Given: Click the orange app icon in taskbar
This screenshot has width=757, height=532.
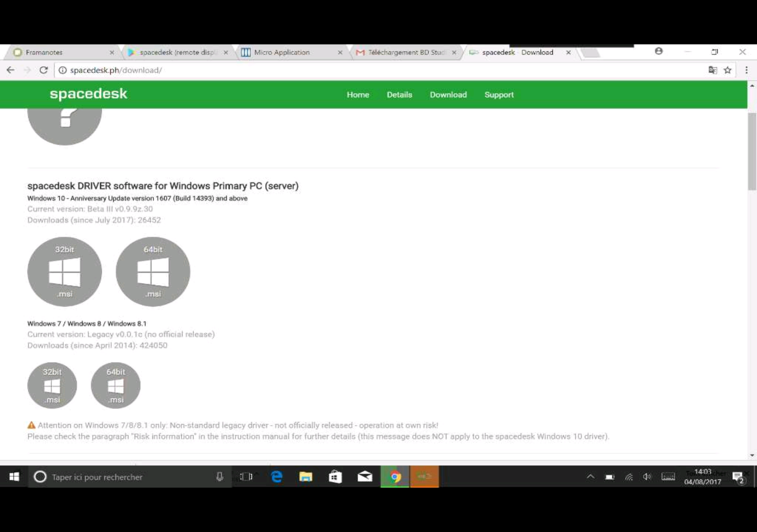Looking at the screenshot, I should click(x=424, y=477).
